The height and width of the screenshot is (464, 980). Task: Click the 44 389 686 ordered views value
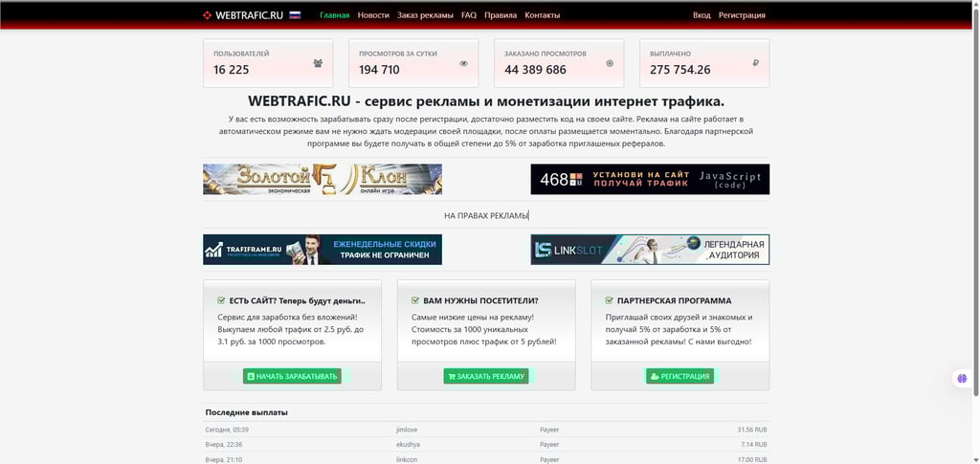click(536, 69)
